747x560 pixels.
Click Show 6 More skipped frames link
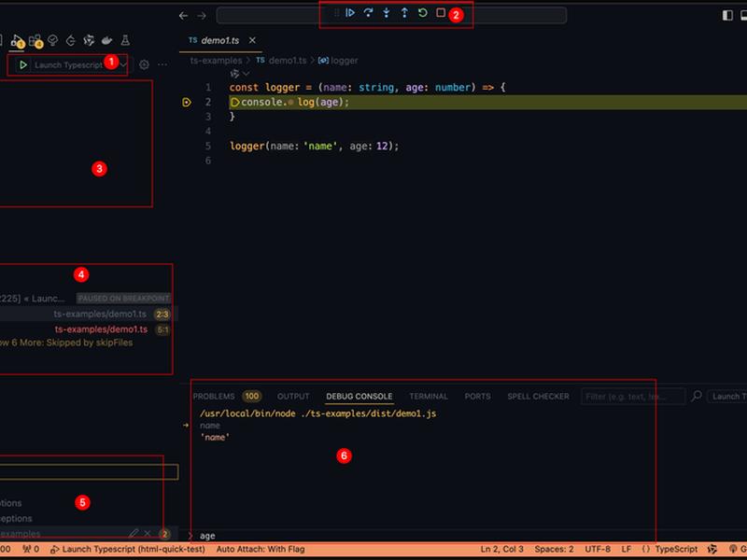point(66,343)
